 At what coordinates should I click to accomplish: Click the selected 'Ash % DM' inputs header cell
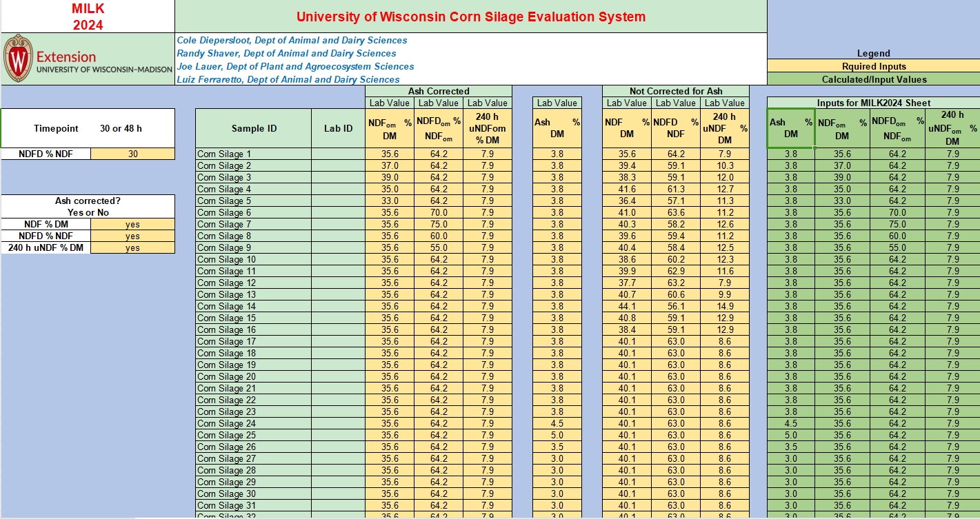(791, 128)
